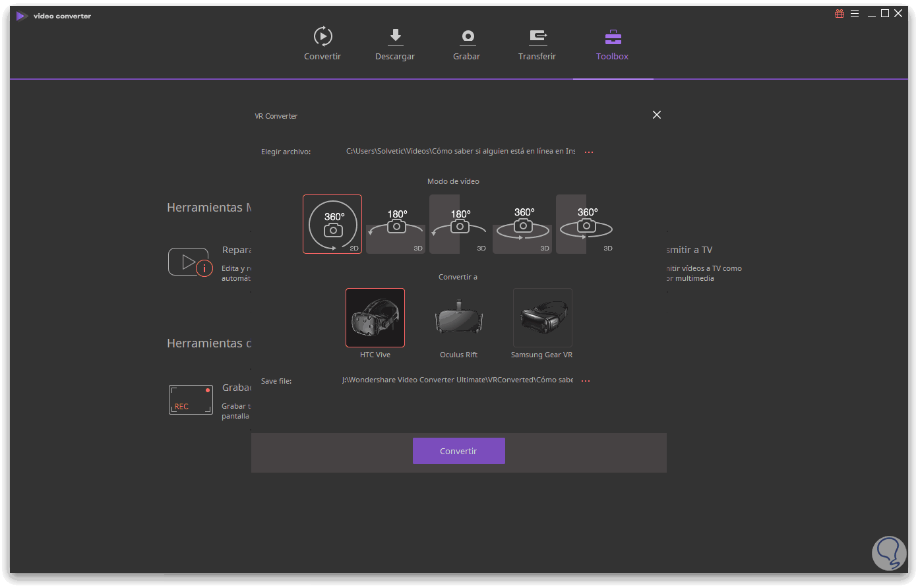Switch to the Descargar tab
918x588 pixels.
click(x=395, y=44)
